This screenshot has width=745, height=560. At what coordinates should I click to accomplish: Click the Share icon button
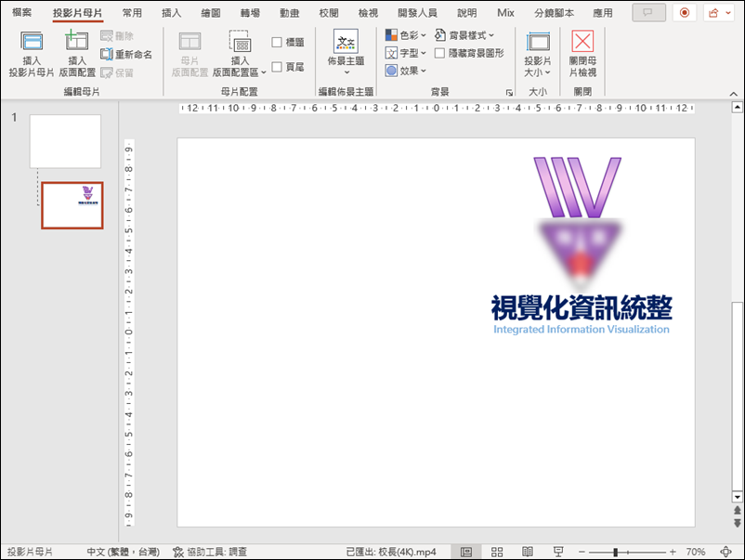click(719, 13)
